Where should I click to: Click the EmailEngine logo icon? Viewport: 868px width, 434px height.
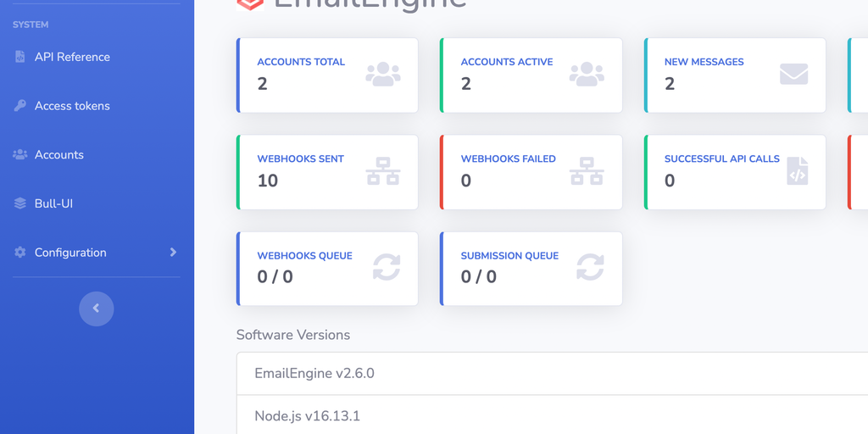[x=250, y=5]
